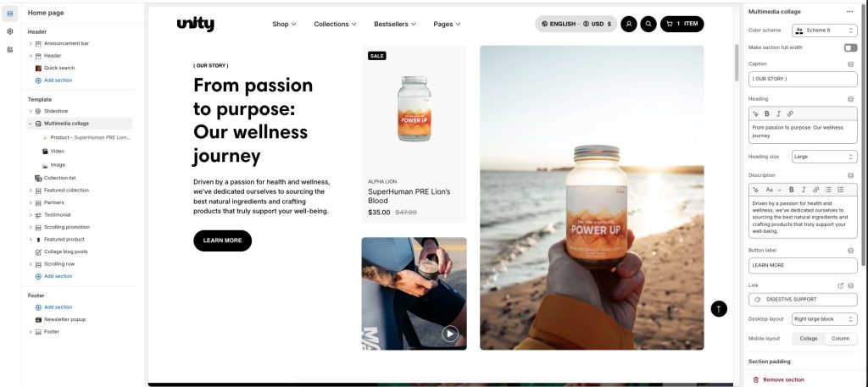Toggle Make section full width switch
This screenshot has height=387, width=868.
pyautogui.click(x=850, y=47)
